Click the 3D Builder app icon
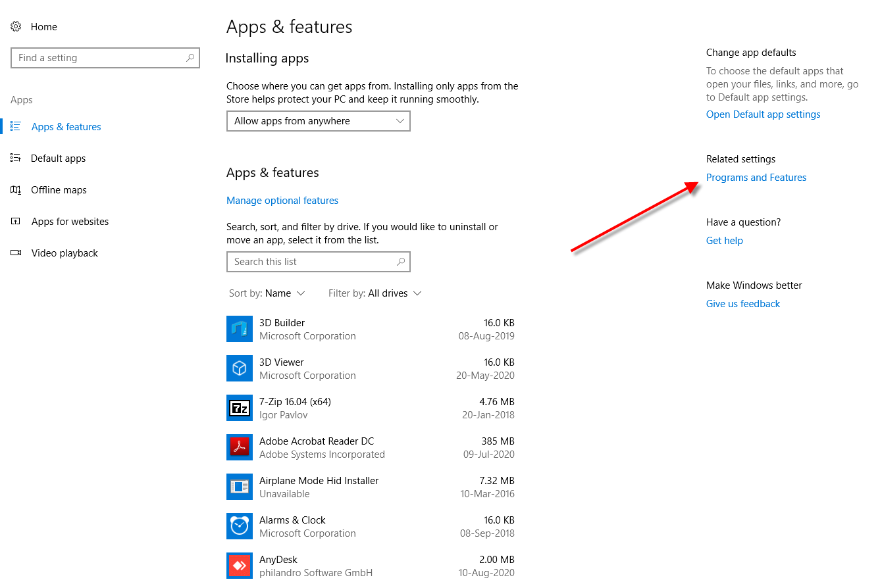This screenshot has width=880, height=588. point(240,329)
